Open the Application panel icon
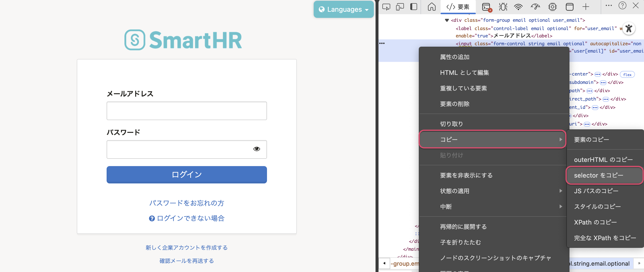This screenshot has width=644, height=272. coord(569,7)
